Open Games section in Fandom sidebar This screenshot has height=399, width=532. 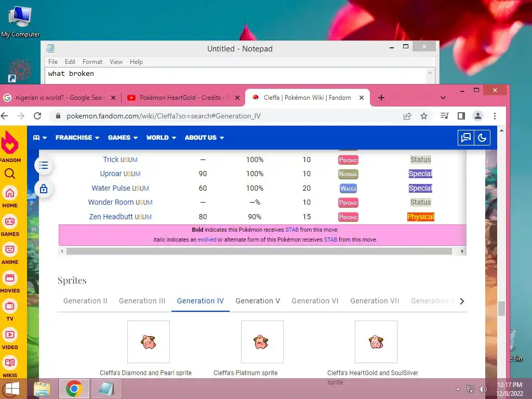(10, 225)
